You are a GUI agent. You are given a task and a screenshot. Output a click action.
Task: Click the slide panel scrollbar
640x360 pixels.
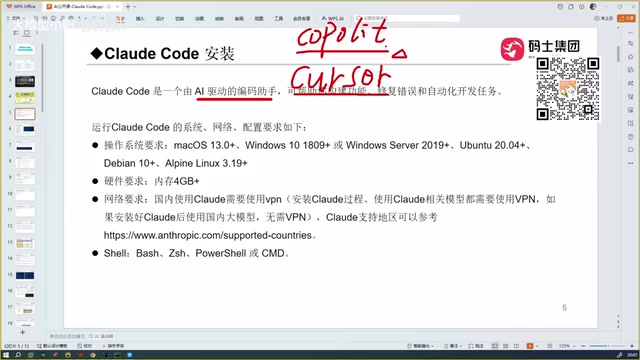tap(42, 78)
